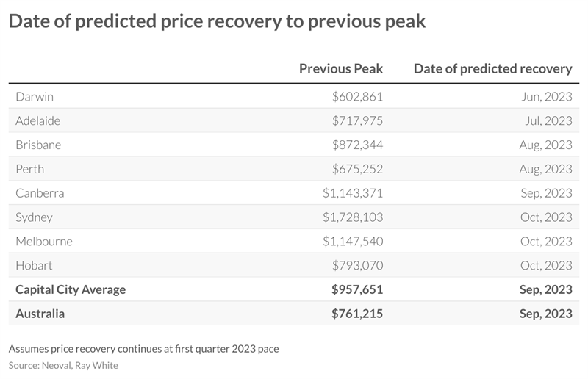Viewport: 588px width, 379px height.
Task: Click Australia's $761,215 peak value
Action: (357, 314)
